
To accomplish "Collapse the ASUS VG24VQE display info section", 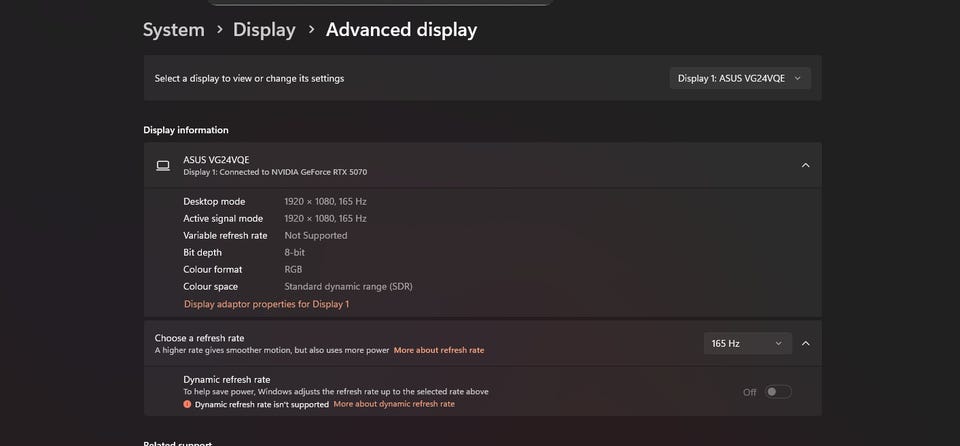I will pos(806,166).
